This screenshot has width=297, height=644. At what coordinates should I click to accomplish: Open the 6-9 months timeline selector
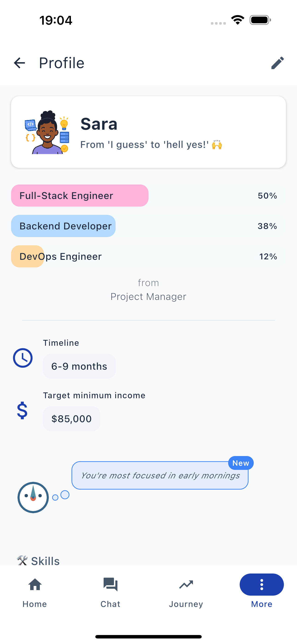pyautogui.click(x=79, y=366)
